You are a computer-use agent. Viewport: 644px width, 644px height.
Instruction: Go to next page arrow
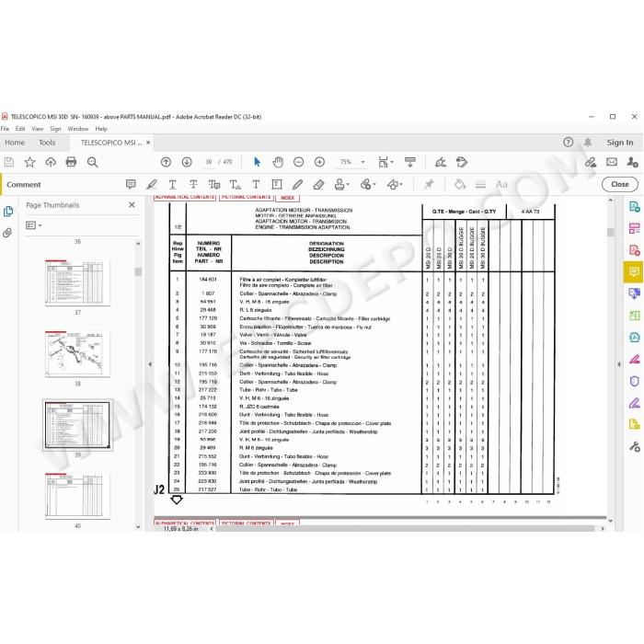click(x=187, y=162)
